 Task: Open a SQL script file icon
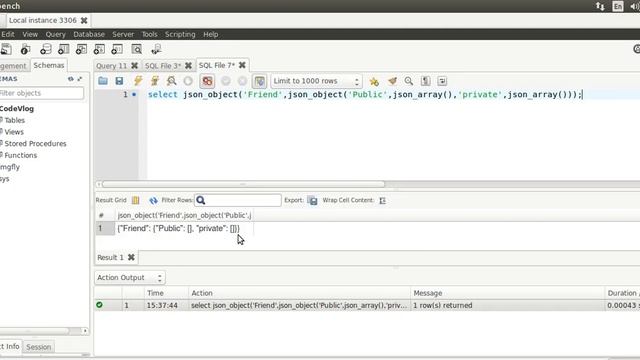coord(103,81)
